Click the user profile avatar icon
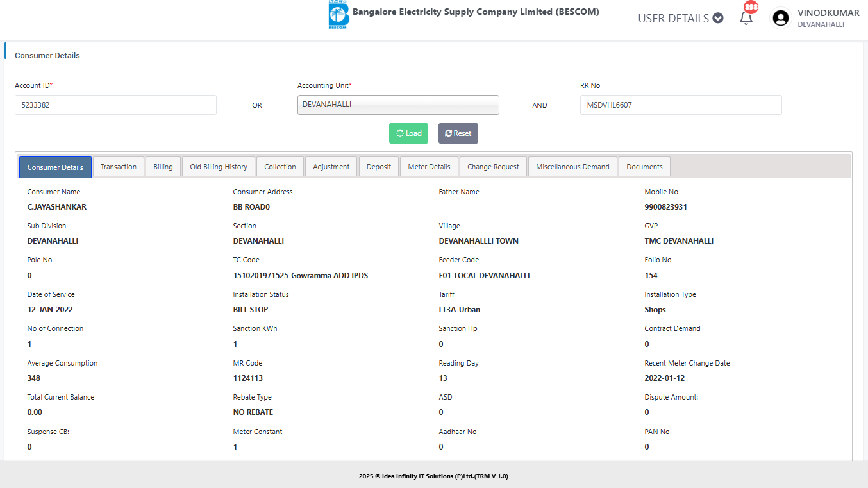The width and height of the screenshot is (868, 488). 781,18
